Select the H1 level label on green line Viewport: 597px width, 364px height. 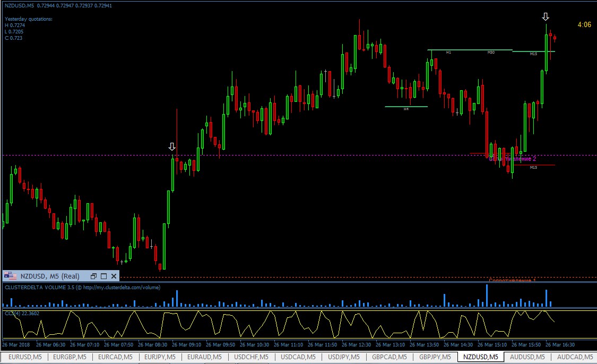tap(448, 52)
